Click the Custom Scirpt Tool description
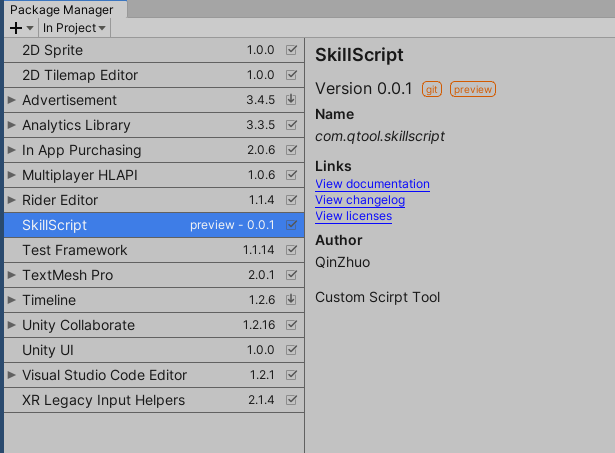This screenshot has width=615, height=453. pos(377,298)
